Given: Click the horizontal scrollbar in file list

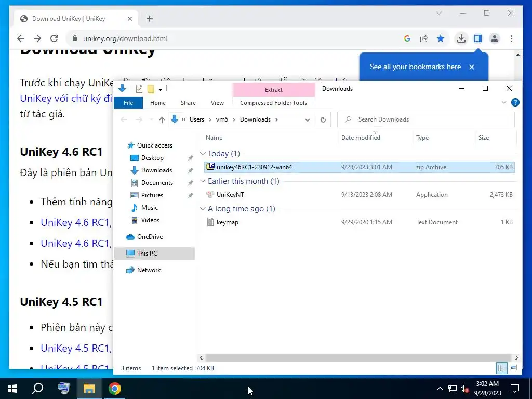Looking at the screenshot, I should [358, 357].
